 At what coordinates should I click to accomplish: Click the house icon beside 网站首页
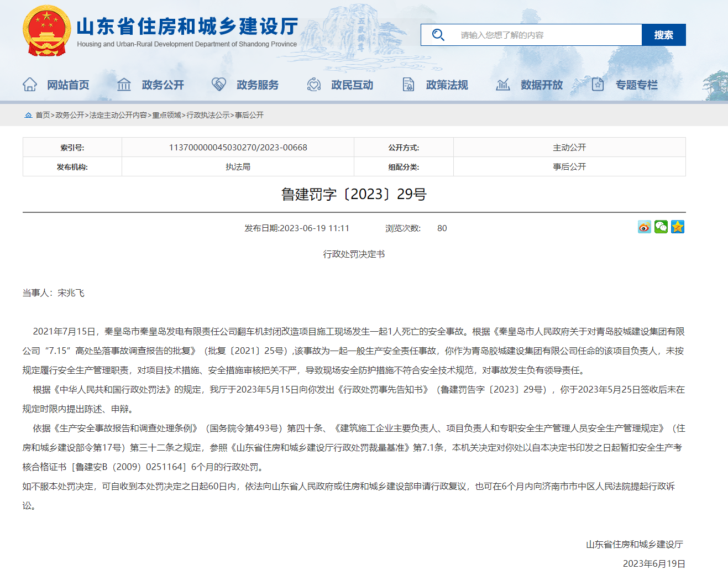30,85
